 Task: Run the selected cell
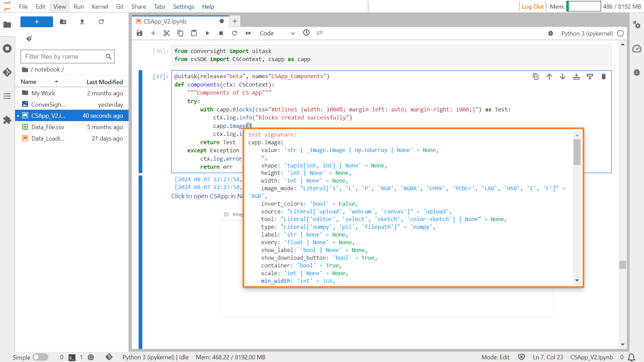coord(207,33)
